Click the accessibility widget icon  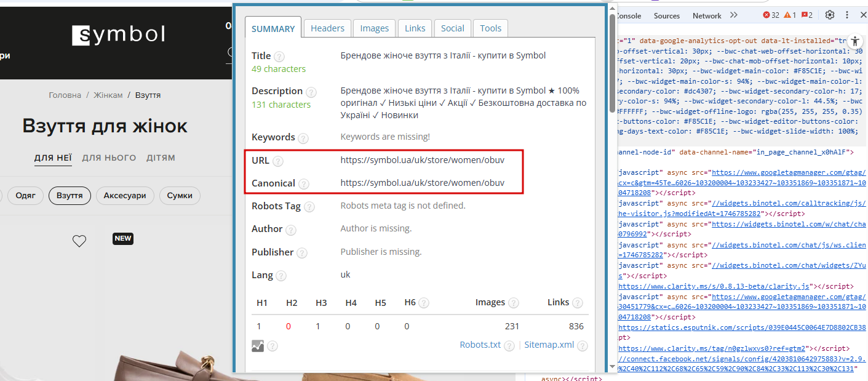855,42
